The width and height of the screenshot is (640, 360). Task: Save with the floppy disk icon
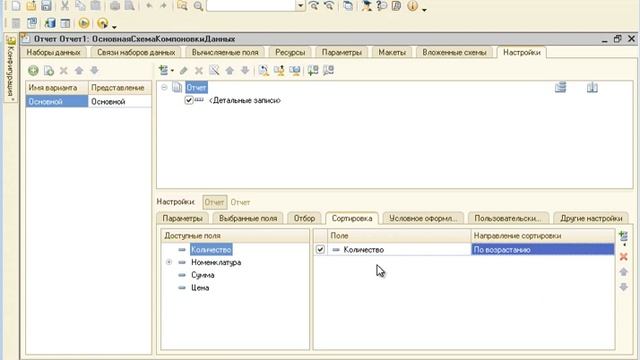46,6
